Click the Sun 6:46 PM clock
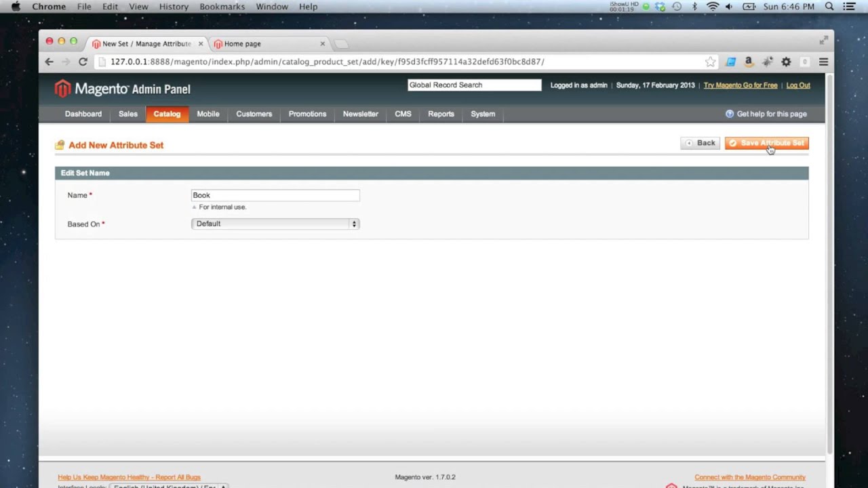 pos(789,7)
